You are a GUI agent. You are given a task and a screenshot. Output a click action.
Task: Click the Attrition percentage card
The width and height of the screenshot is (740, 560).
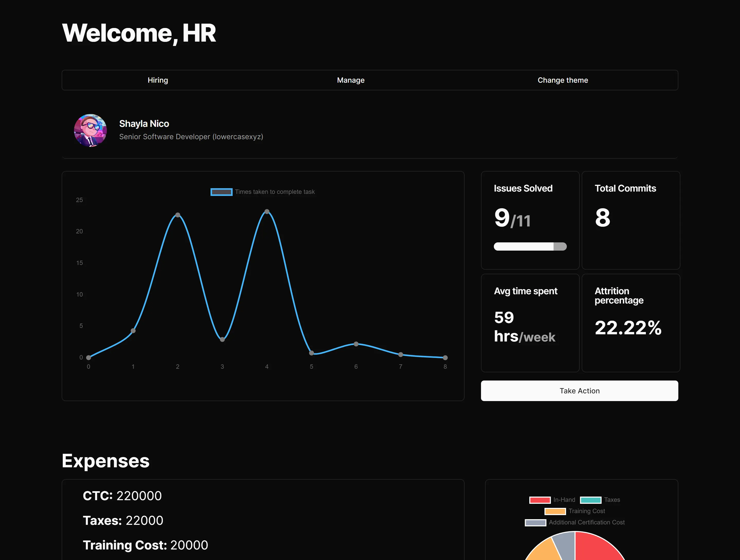(631, 323)
